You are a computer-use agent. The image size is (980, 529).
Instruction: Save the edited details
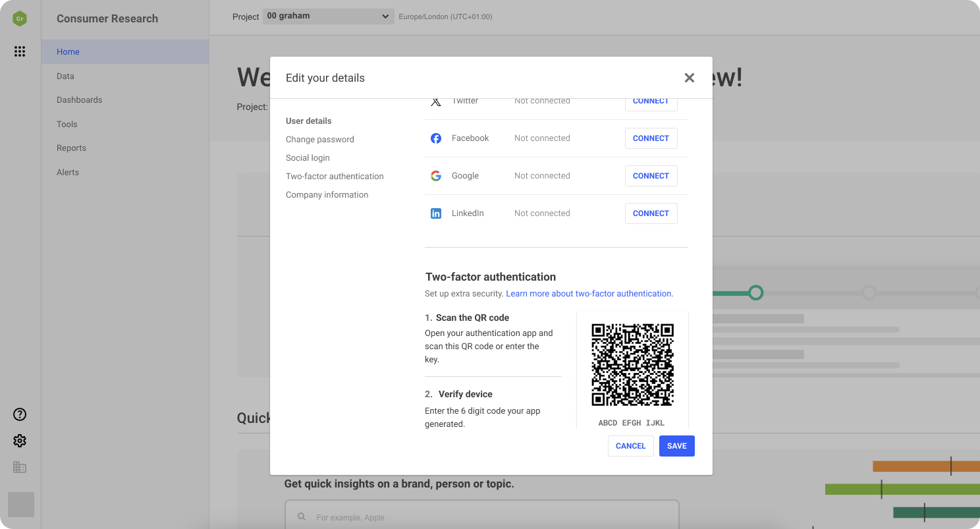(x=677, y=446)
